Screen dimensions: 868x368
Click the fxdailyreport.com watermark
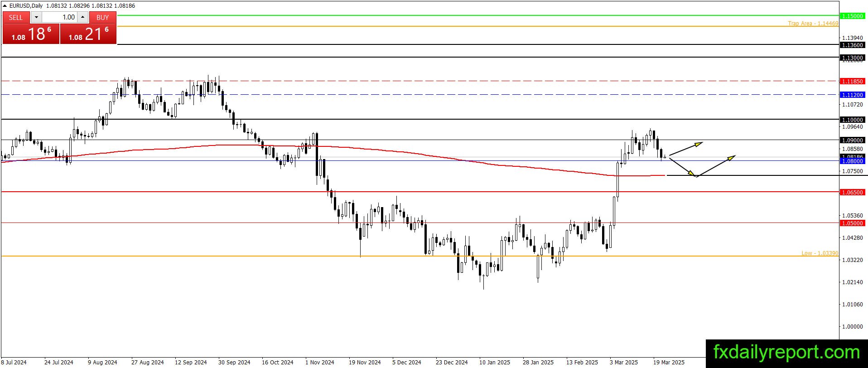(786, 353)
